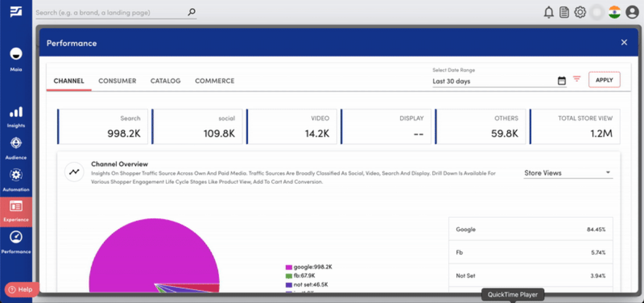
Task: Select the TOTAL STORE VIEW card
Action: click(x=575, y=126)
